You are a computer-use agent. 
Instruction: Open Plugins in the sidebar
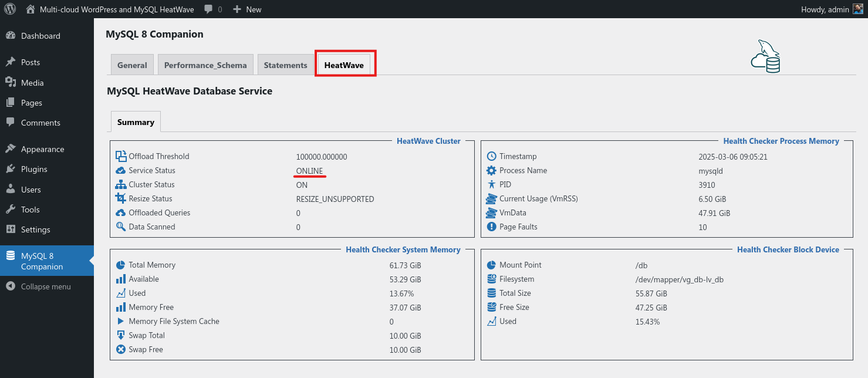pyautogui.click(x=34, y=169)
